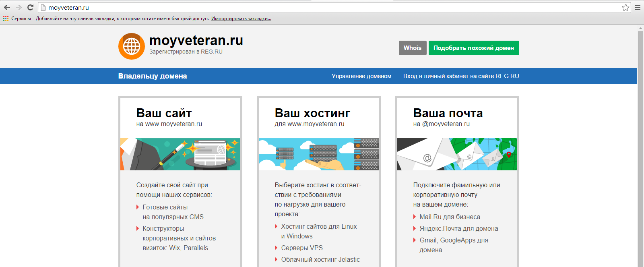The height and width of the screenshot is (267, 644).
Task: Click the envelopes mail illustration
Action: pos(457,154)
